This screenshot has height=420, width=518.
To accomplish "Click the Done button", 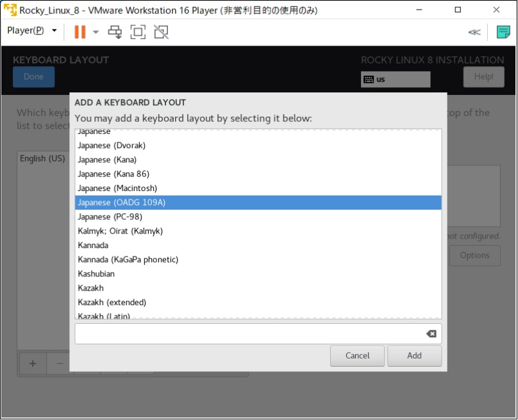I will click(33, 76).
